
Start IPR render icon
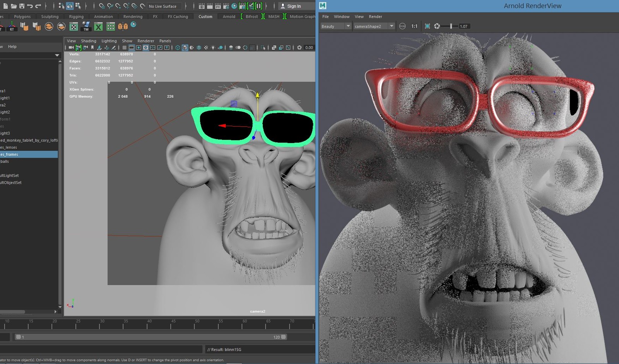point(218,6)
